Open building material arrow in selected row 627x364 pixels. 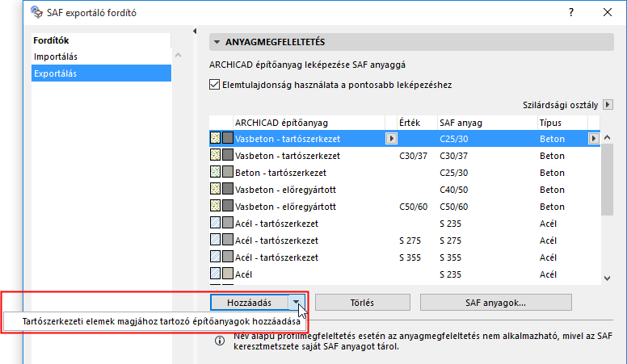391,139
